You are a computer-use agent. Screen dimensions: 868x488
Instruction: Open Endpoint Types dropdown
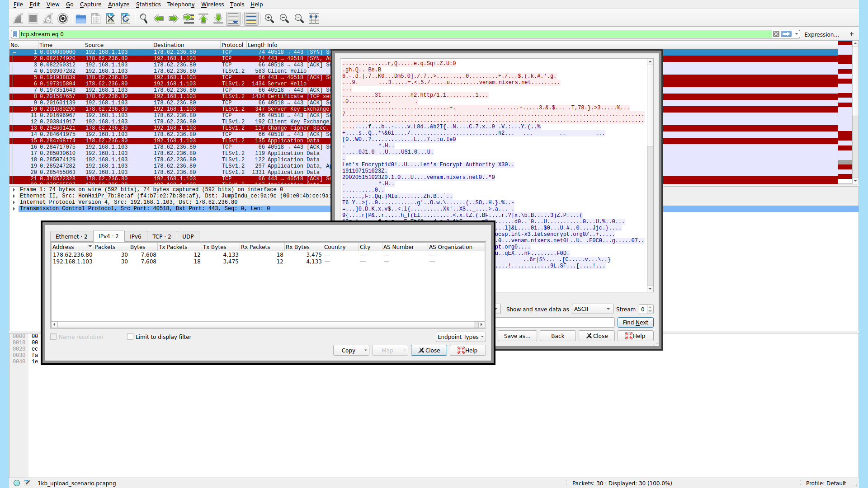pos(461,337)
